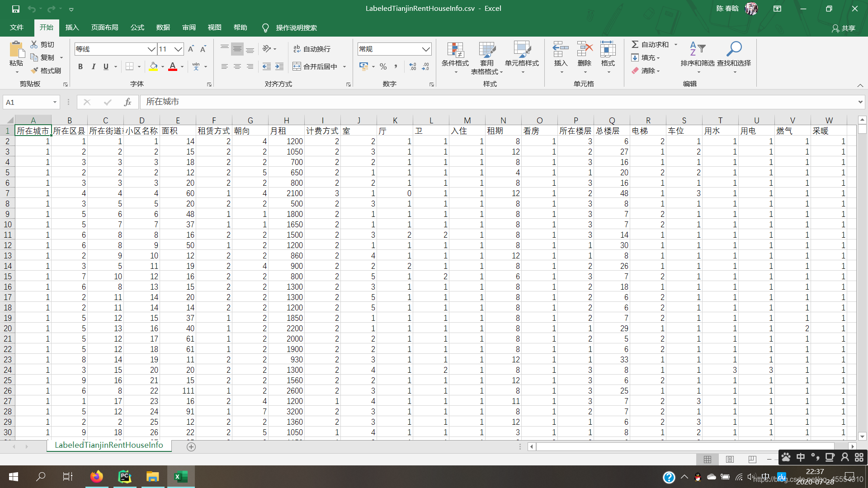This screenshot has width=868, height=488.
Task: Toggle italic formatting
Action: tap(93, 66)
